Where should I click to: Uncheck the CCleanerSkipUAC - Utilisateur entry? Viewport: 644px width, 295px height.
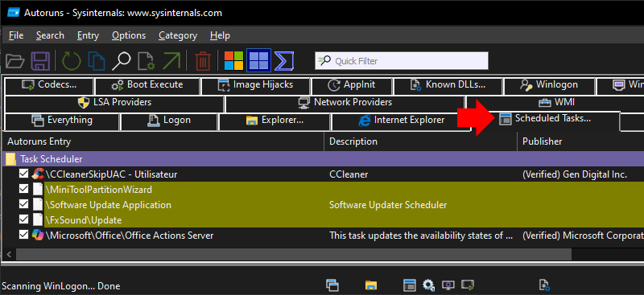click(x=24, y=174)
